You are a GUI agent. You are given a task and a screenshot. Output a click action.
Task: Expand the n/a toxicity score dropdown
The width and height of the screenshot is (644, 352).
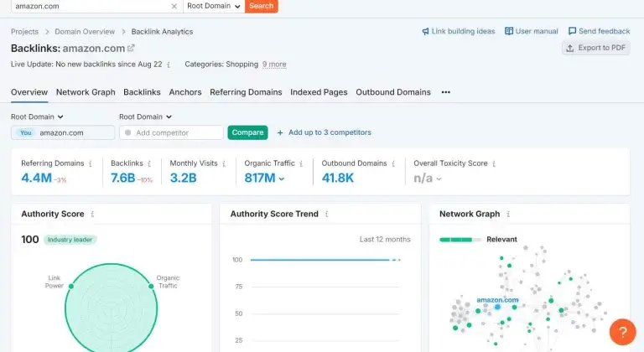coord(439,179)
